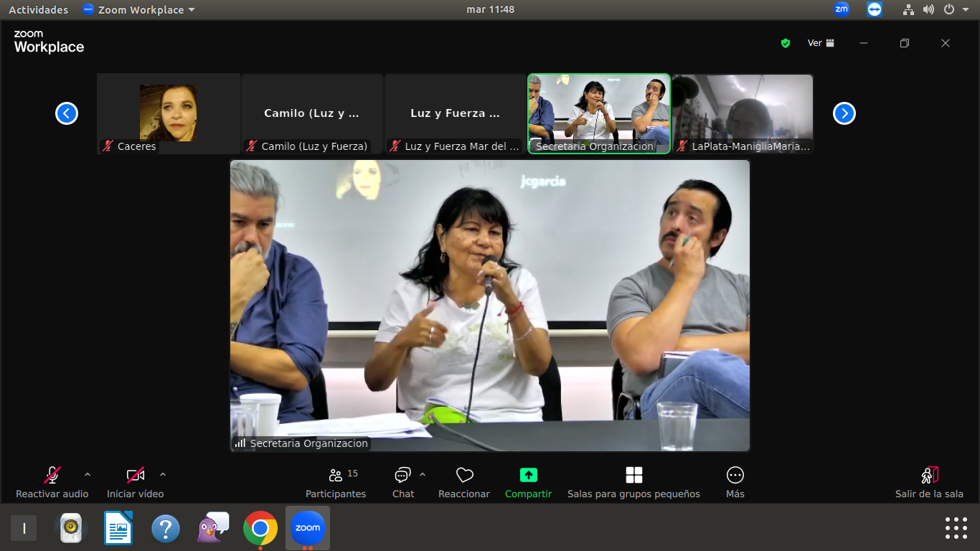Open the Más options menu
Viewport: 980px width, 551px height.
pyautogui.click(x=735, y=481)
